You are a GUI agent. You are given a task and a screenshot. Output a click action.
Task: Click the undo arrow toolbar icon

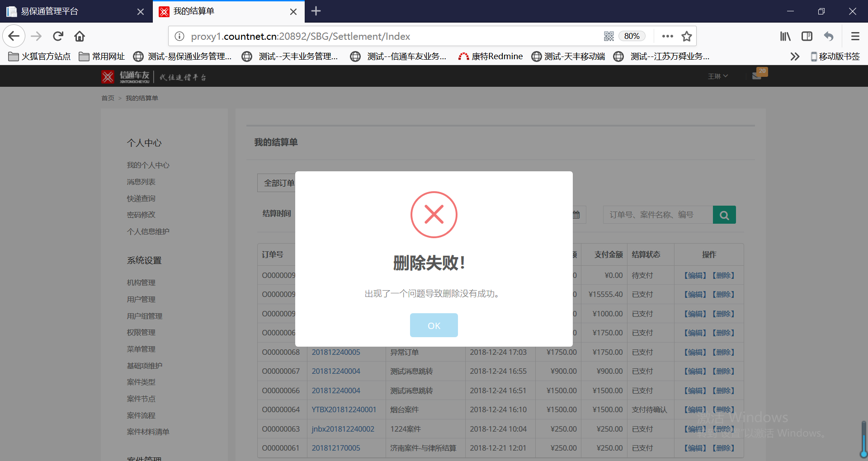pyautogui.click(x=829, y=36)
